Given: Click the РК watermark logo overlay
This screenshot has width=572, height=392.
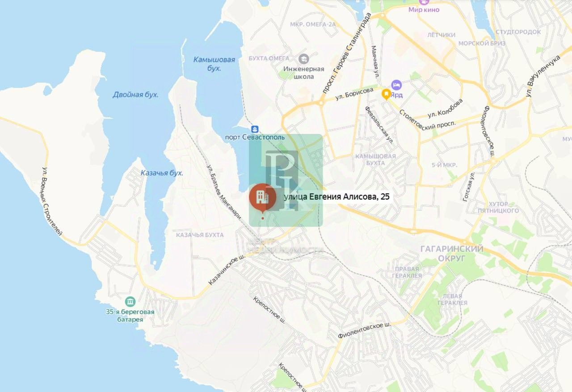Looking at the screenshot, I should [286, 180].
